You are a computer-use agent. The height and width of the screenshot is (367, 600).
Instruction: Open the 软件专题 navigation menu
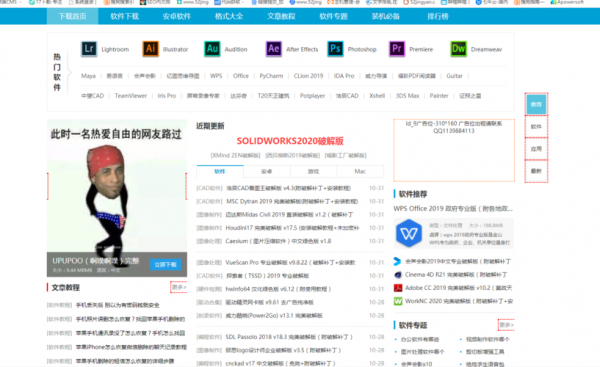point(333,16)
